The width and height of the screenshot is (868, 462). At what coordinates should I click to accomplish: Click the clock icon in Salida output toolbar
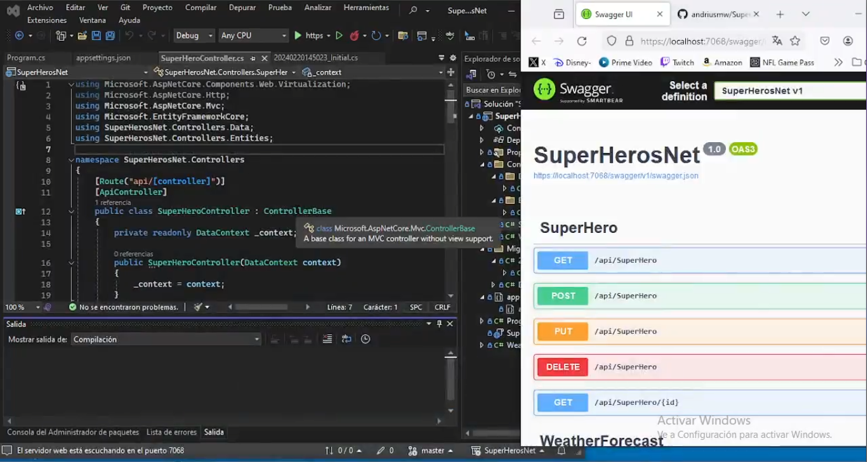pos(365,340)
